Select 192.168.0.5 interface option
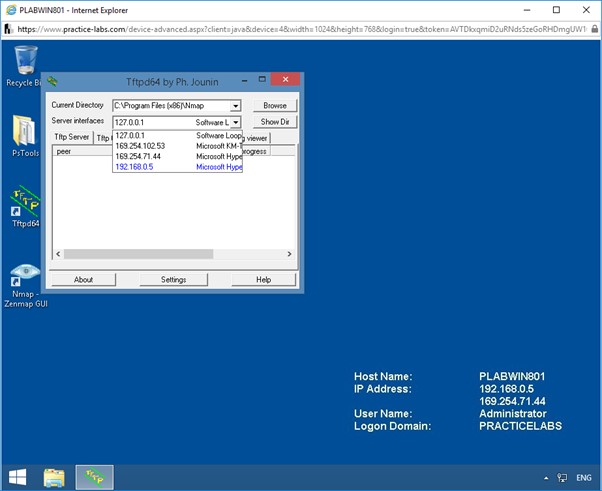The height and width of the screenshot is (491, 602). coord(177,167)
